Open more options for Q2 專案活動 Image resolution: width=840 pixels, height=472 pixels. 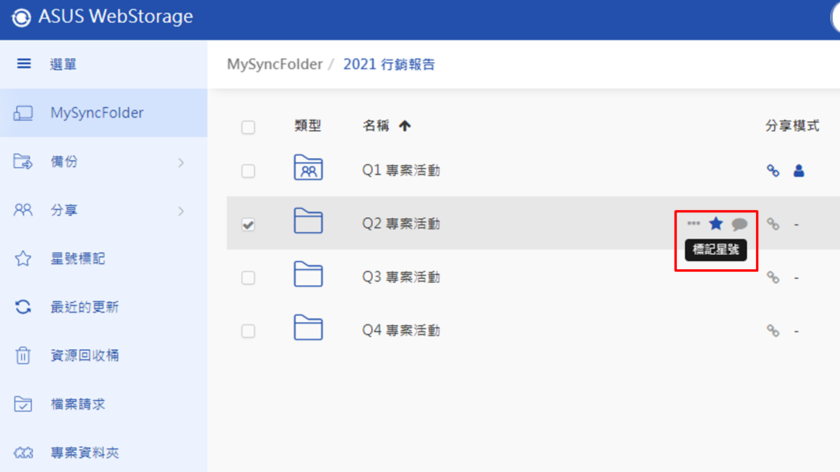coord(693,223)
